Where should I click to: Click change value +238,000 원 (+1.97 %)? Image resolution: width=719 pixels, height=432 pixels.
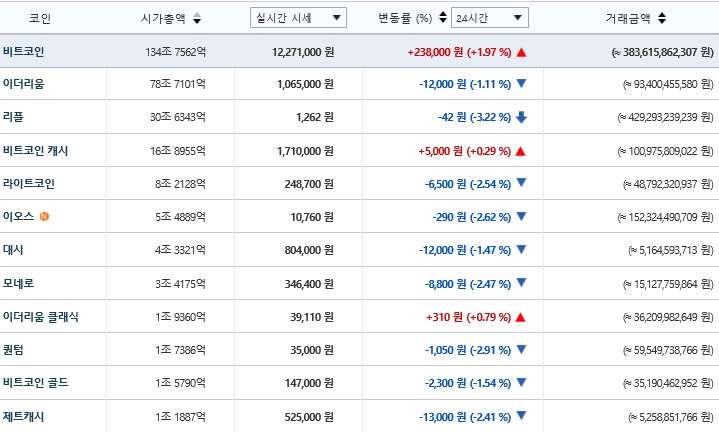click(459, 52)
